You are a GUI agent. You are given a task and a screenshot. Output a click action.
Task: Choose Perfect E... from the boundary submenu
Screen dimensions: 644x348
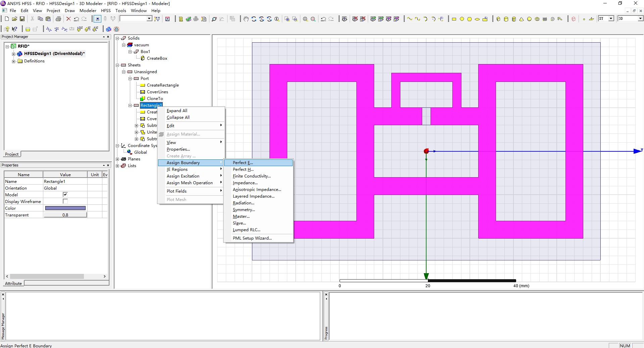coord(243,163)
